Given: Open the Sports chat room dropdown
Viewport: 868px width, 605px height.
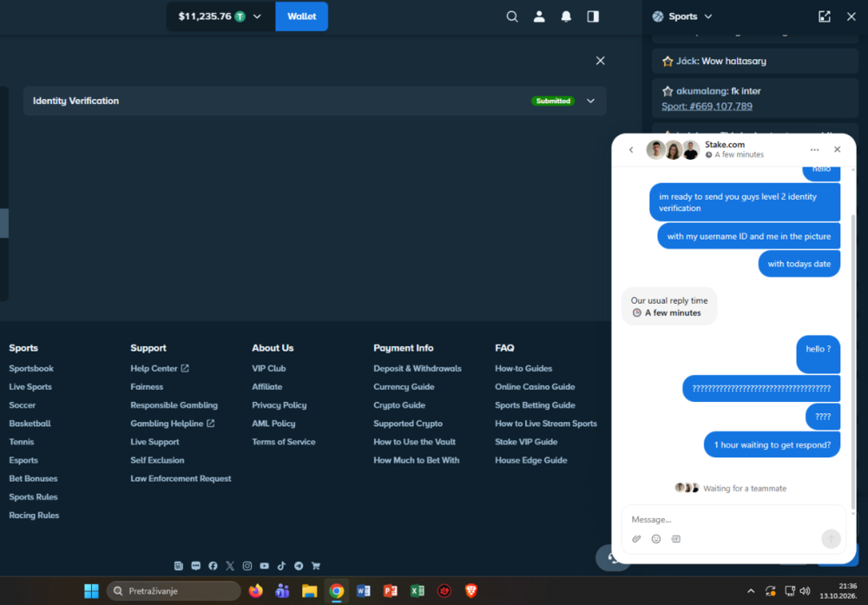Looking at the screenshot, I should click(682, 16).
